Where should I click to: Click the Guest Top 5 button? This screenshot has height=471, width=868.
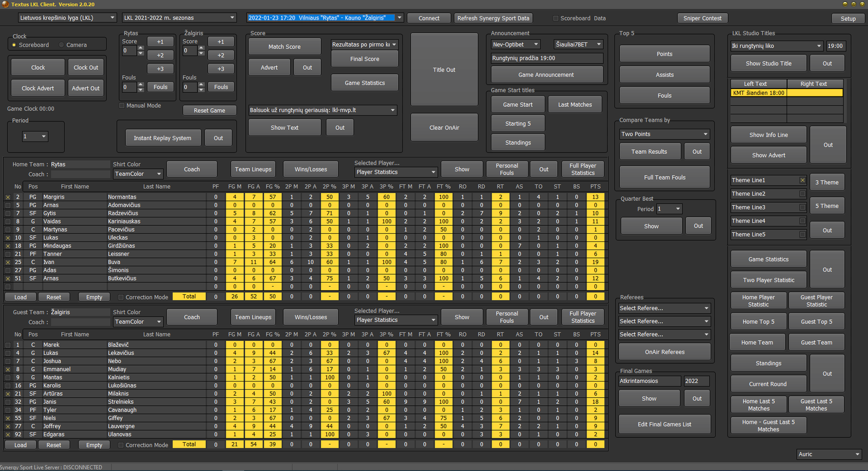click(816, 322)
